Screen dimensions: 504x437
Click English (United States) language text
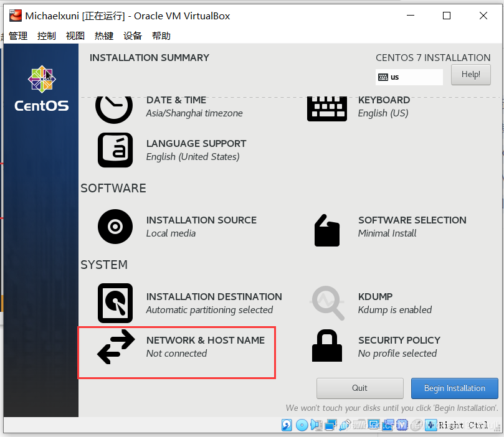[193, 157]
